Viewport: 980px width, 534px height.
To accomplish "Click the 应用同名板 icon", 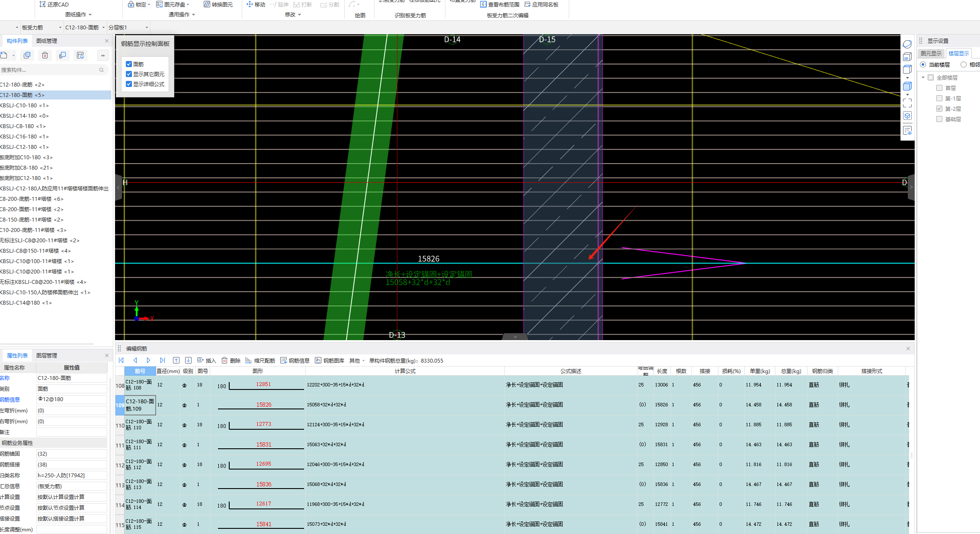I will 527,4.
